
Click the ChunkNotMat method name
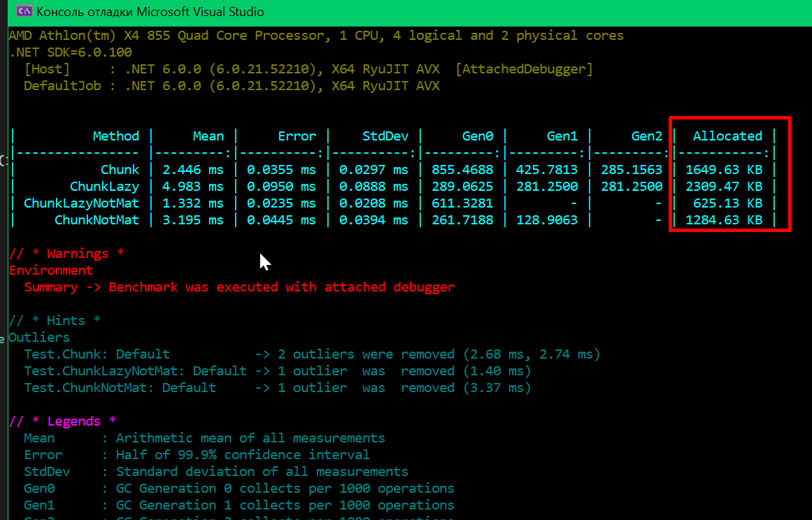tap(95, 220)
